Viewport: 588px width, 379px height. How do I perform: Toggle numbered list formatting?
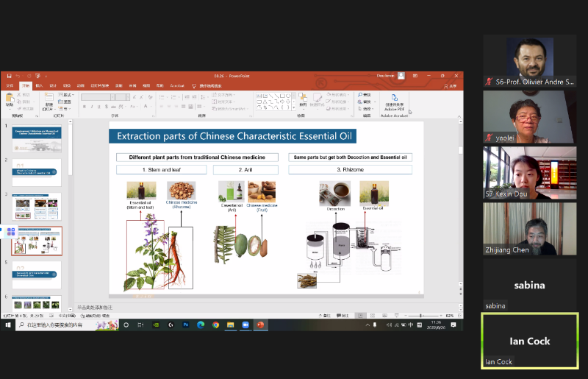tap(174, 97)
